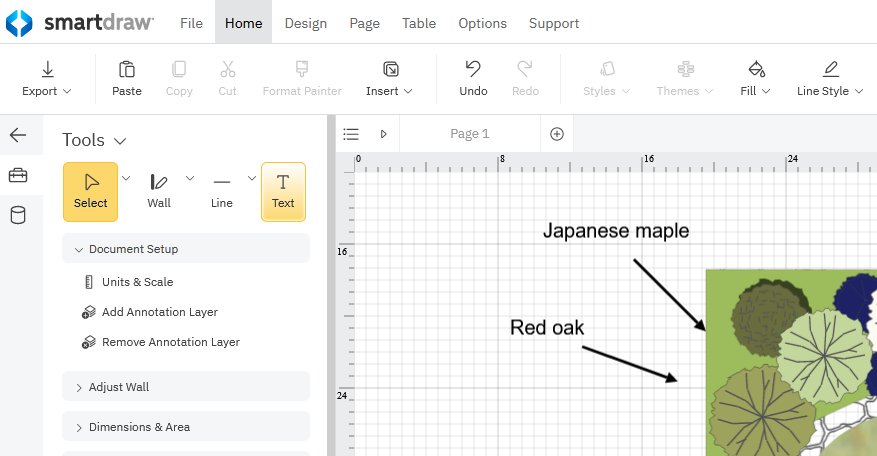877x456 pixels.
Task: Open the page list hamburger icon
Action: tap(350, 134)
